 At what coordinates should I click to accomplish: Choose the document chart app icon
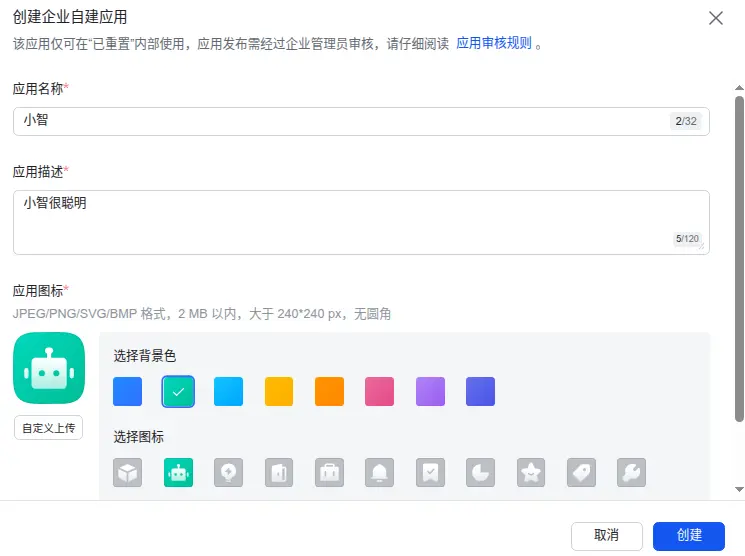click(279, 472)
